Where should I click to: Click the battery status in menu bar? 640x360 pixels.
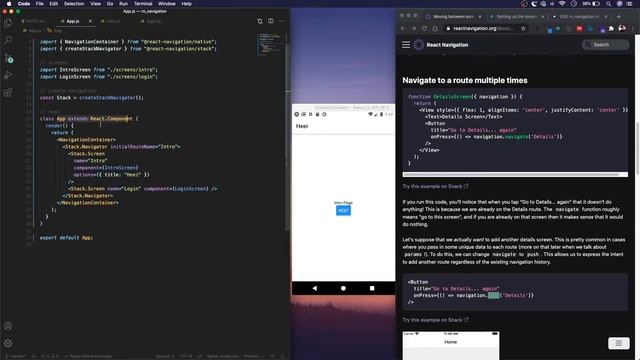[x=591, y=4]
